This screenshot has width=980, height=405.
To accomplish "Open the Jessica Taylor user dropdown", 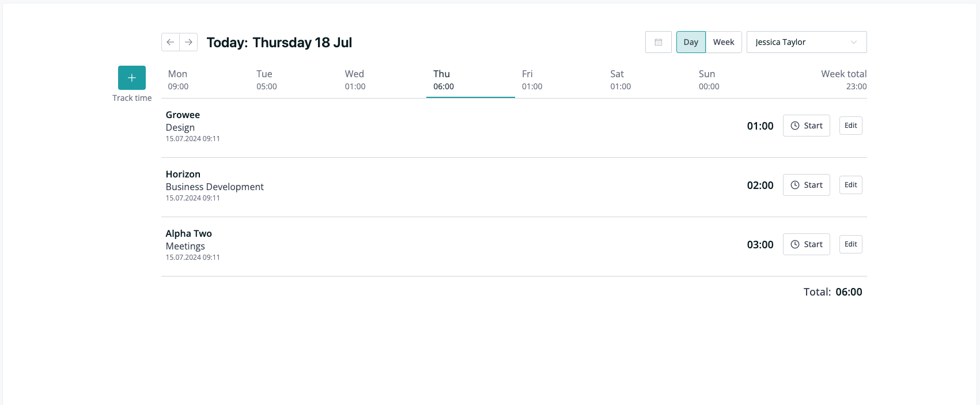I will click(x=806, y=41).
